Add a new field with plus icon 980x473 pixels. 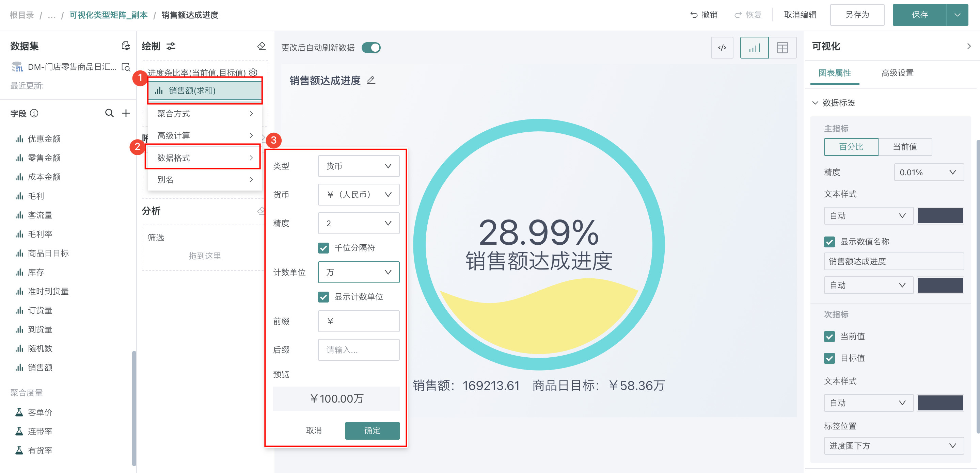point(126,113)
